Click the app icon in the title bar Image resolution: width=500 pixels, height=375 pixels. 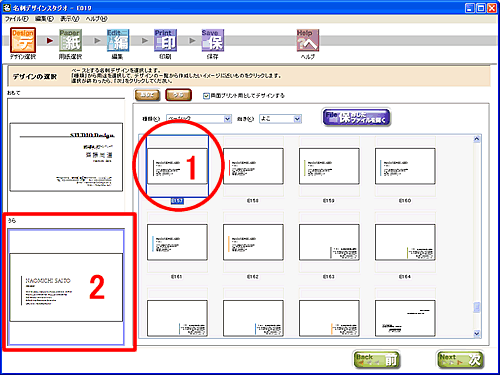click(x=7, y=7)
